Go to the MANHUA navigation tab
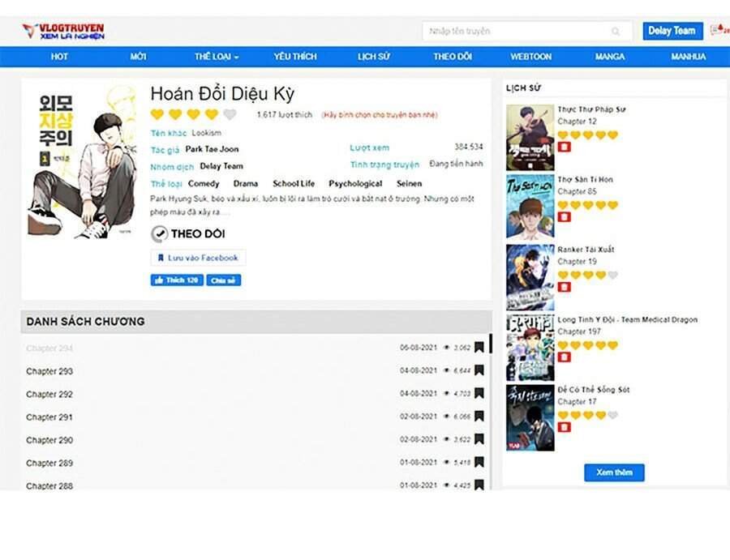 click(688, 57)
